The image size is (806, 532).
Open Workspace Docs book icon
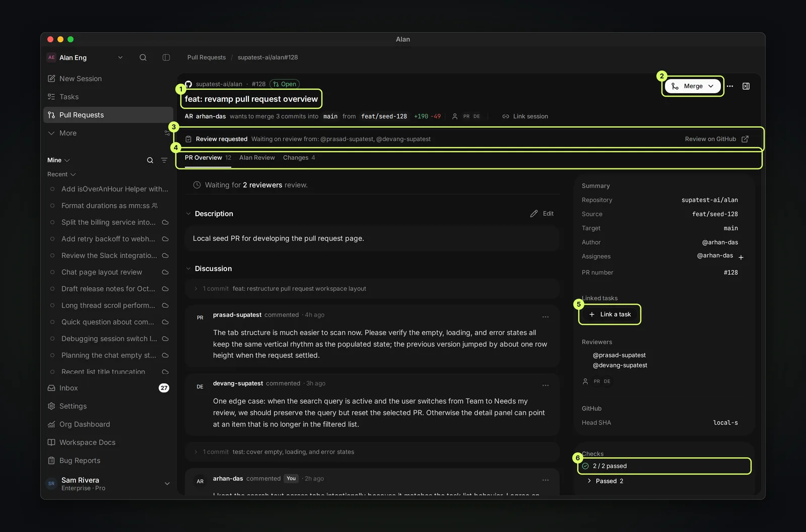51,442
